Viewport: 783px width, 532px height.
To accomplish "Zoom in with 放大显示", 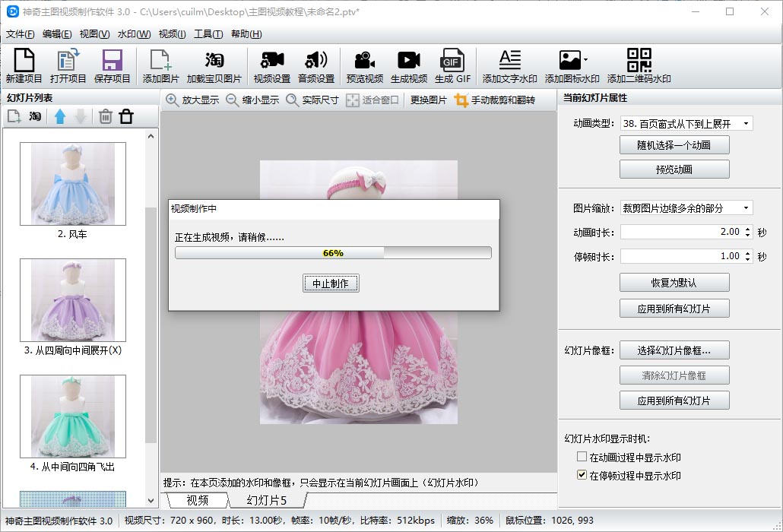I will [x=193, y=100].
